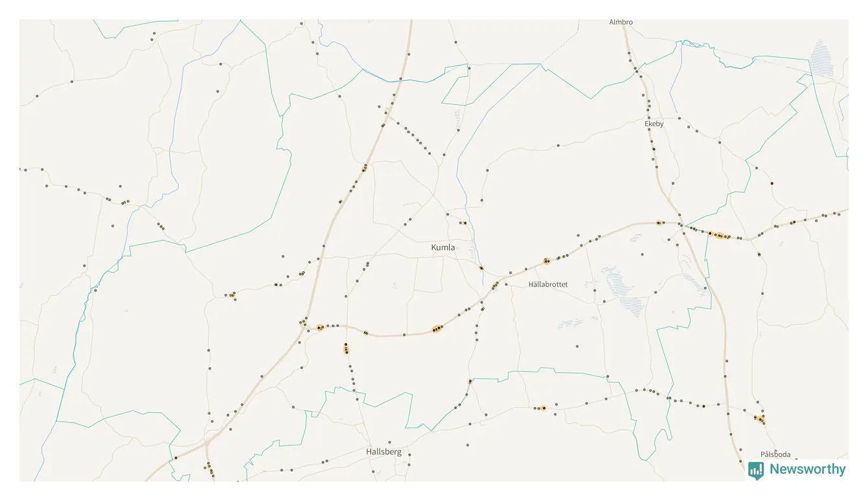Click the Newsworthy bar-chart logo icon
Viewport: 868px width, 501px height.
[x=755, y=470]
